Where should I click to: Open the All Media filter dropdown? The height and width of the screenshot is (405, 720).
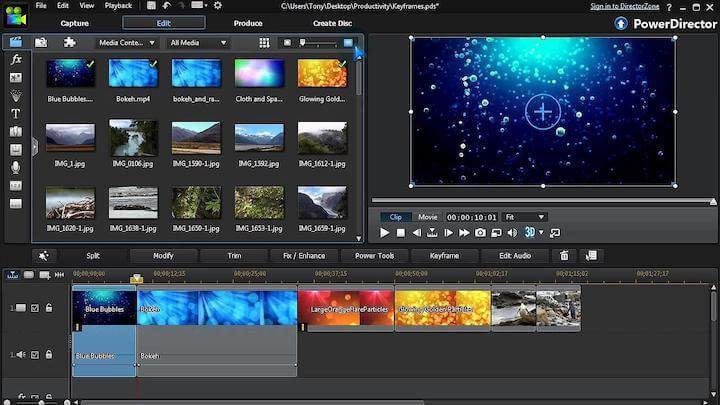198,43
